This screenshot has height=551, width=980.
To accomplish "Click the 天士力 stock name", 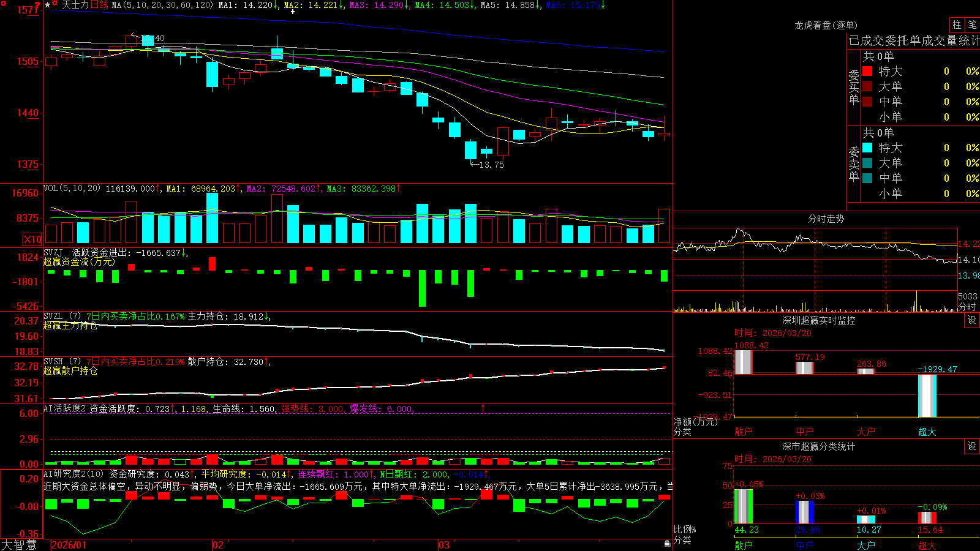I will 75,5.
